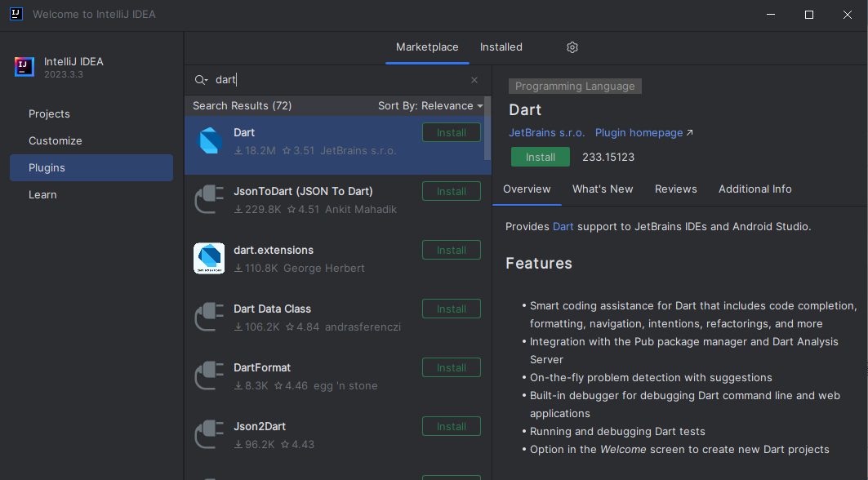
Task: Maximize the IntelliJ IDEA window
Action: (808, 15)
